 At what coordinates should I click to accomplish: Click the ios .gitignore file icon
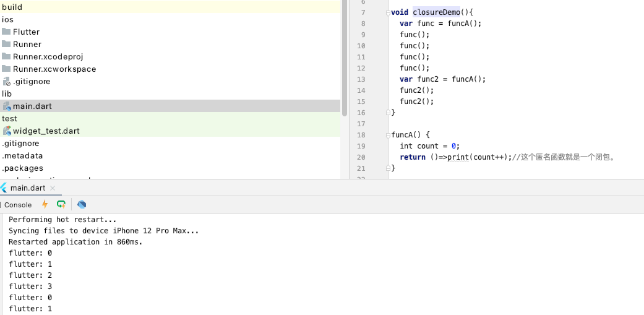click(6, 81)
